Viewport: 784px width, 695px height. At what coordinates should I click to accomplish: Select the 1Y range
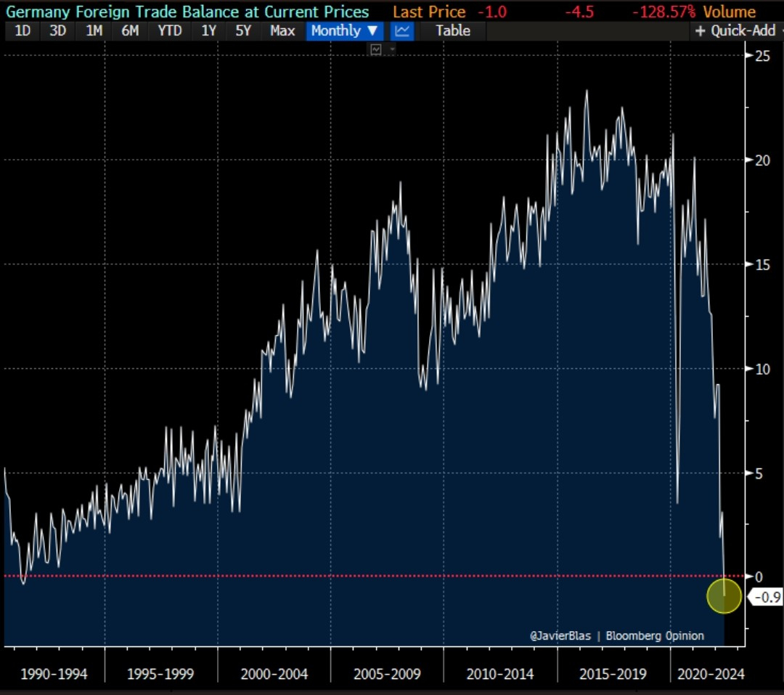(208, 31)
